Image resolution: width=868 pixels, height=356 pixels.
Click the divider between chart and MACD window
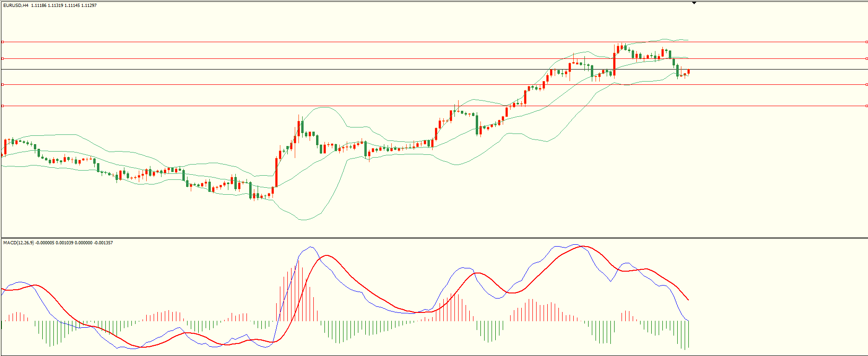pyautogui.click(x=434, y=238)
